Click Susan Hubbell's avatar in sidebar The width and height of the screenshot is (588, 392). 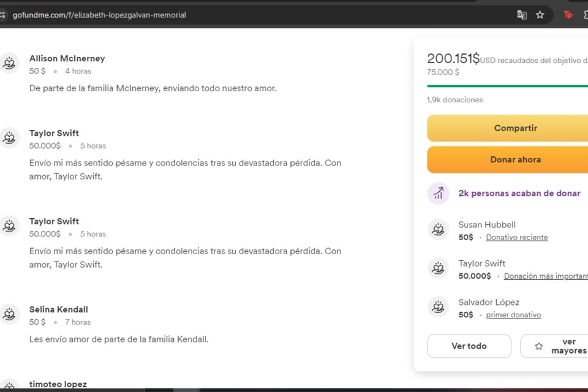coord(438,229)
